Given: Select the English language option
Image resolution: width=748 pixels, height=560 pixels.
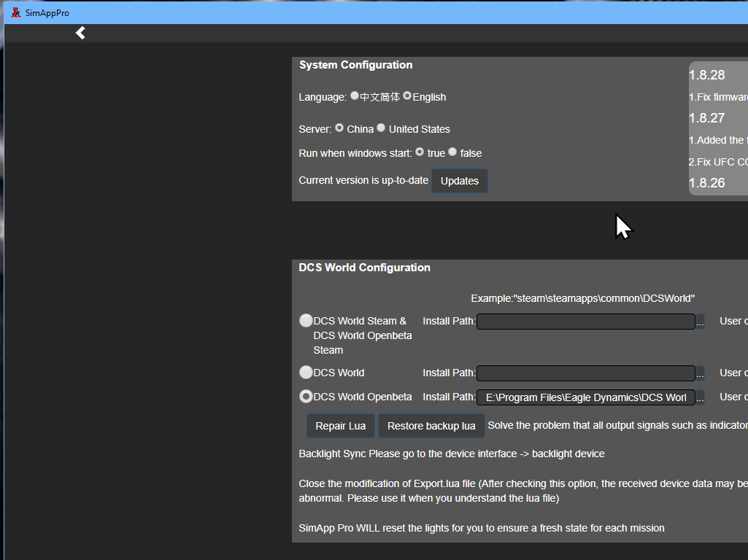Looking at the screenshot, I should [407, 96].
